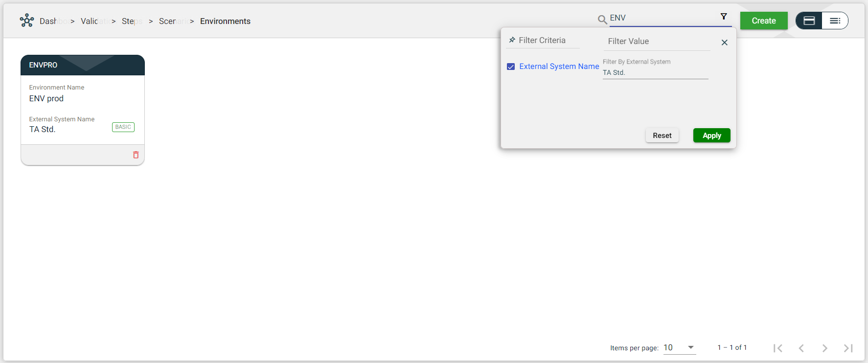Click the Reset filter button
This screenshot has width=868, height=363.
coord(662,136)
